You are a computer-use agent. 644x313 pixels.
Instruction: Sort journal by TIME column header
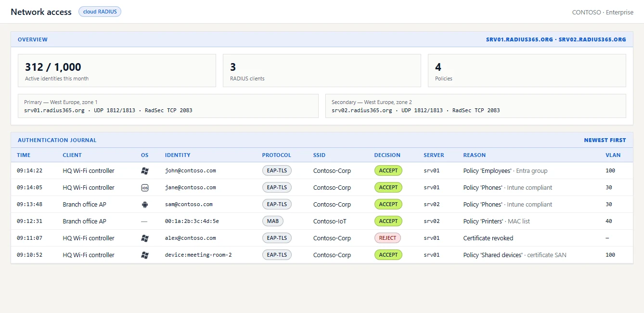pos(24,155)
